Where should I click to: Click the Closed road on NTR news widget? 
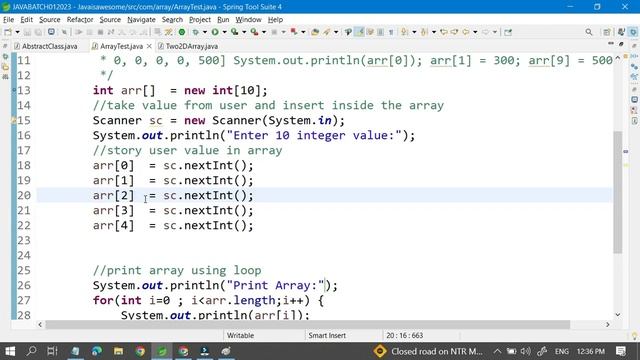(428, 351)
